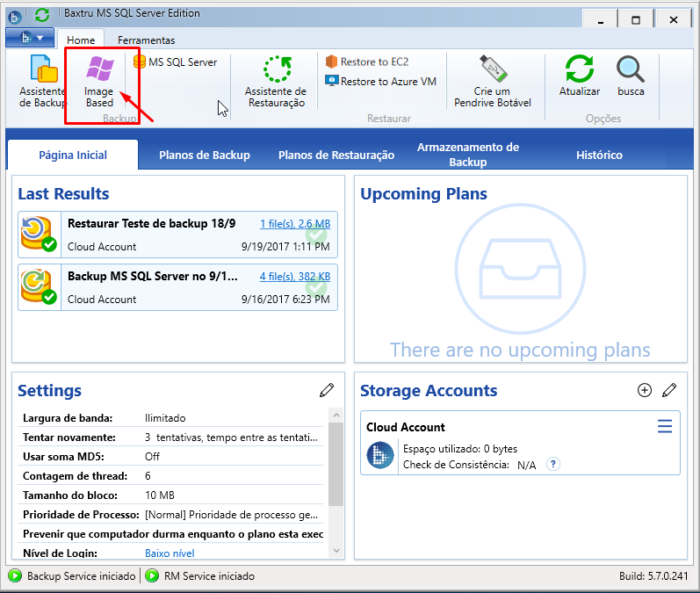This screenshot has width=700, height=593.
Task: Click the Largura de banda setting row
Action: pyautogui.click(x=170, y=418)
